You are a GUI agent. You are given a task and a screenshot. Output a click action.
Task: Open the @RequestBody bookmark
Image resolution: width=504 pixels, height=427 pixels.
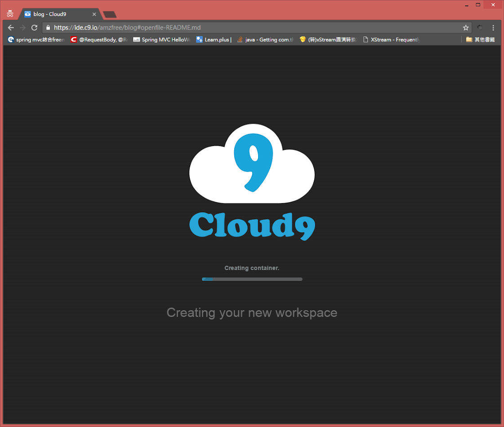pyautogui.click(x=99, y=40)
